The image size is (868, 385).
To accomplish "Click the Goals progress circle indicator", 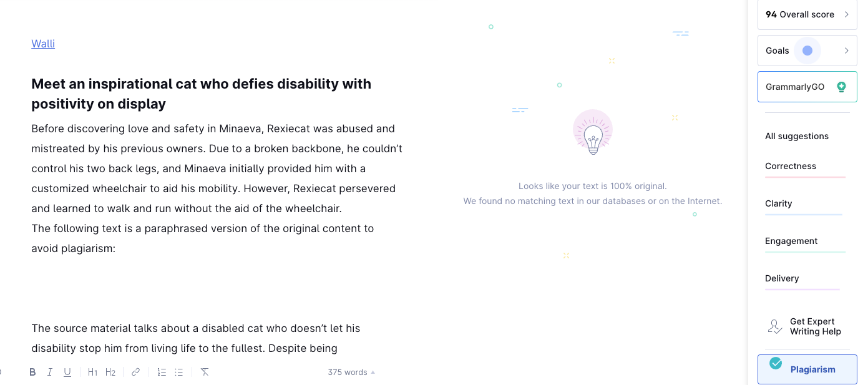I will click(x=808, y=50).
